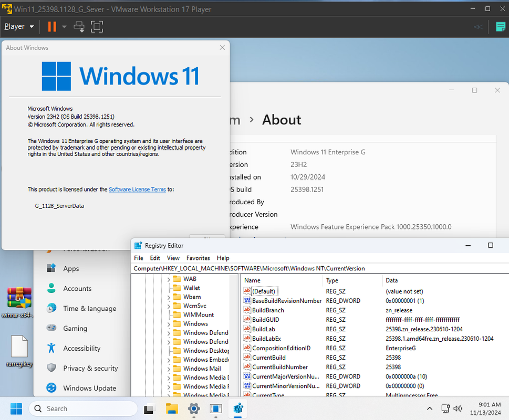509x420 pixels.
Task: Select the rarreg.key desktop file
Action: (19, 351)
